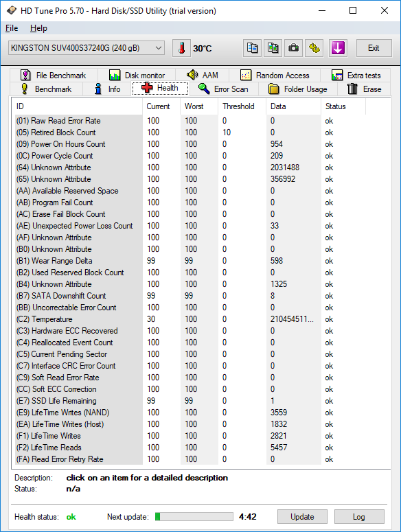Image resolution: width=401 pixels, height=532 pixels.
Task: Click the 2031488 data value
Action: tap(285, 167)
